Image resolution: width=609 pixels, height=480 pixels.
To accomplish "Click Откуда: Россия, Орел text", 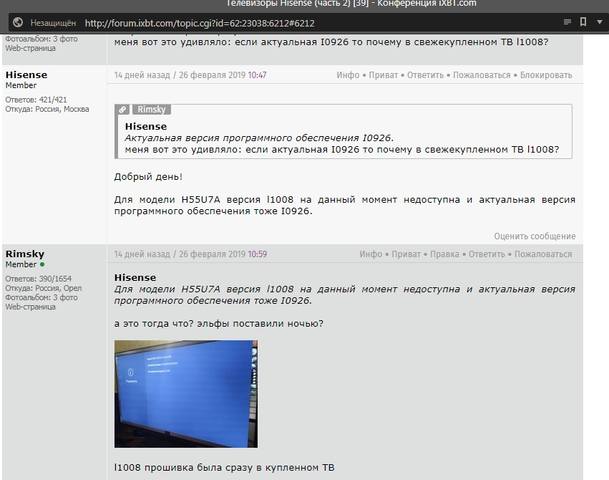I will click(44, 288).
